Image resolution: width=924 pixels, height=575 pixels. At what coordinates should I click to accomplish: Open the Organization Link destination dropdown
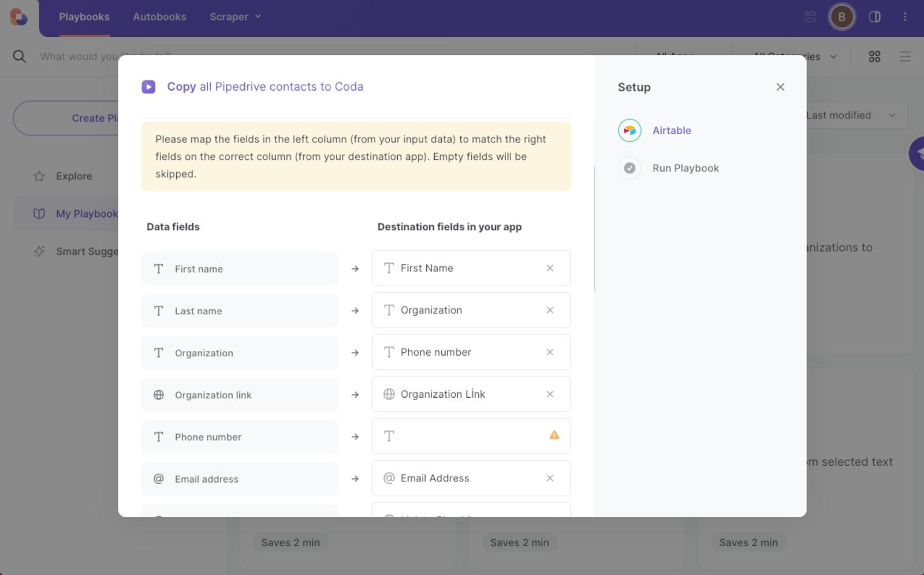click(471, 394)
